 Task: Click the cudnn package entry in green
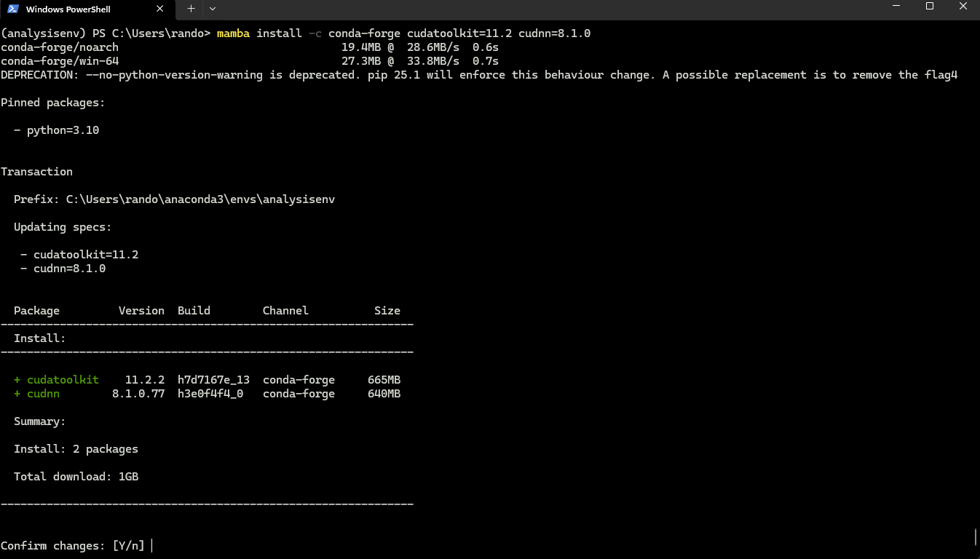point(43,393)
